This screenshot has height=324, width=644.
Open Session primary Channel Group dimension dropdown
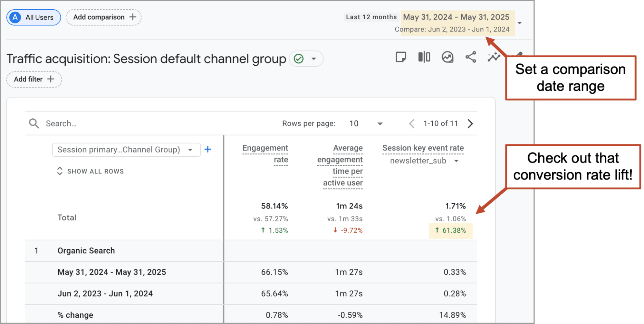click(126, 150)
